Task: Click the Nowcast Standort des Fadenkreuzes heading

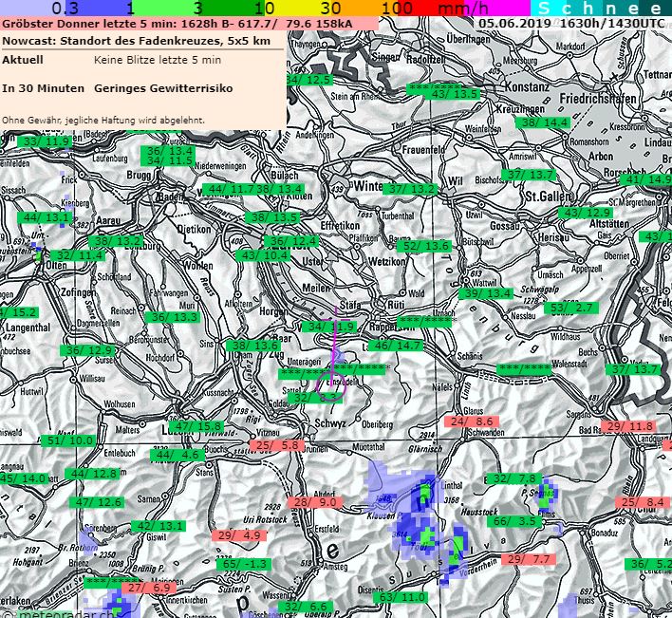Action: pos(137,41)
